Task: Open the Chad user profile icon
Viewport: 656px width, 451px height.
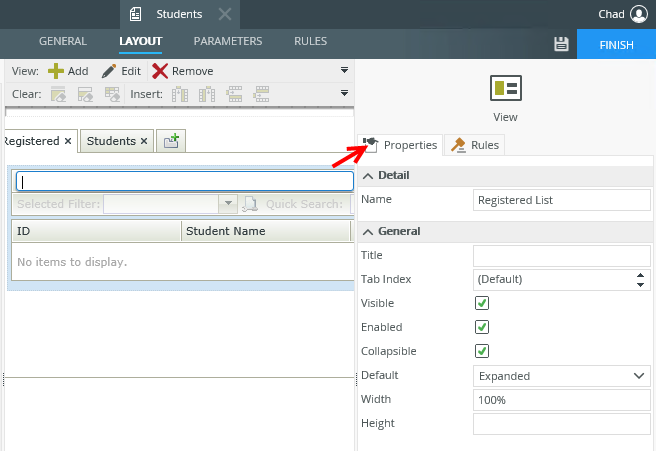Action: tap(640, 14)
